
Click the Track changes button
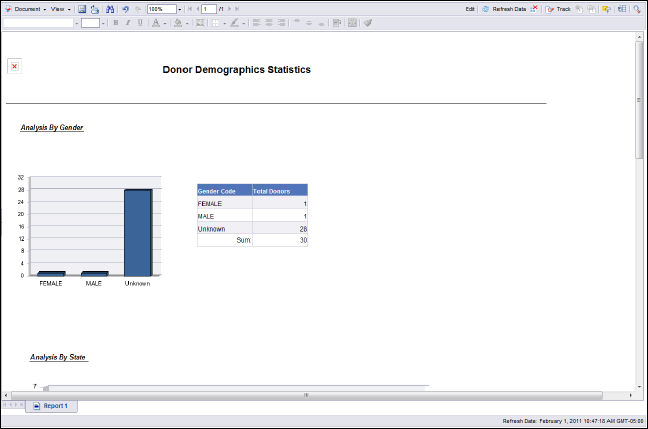[558, 8]
